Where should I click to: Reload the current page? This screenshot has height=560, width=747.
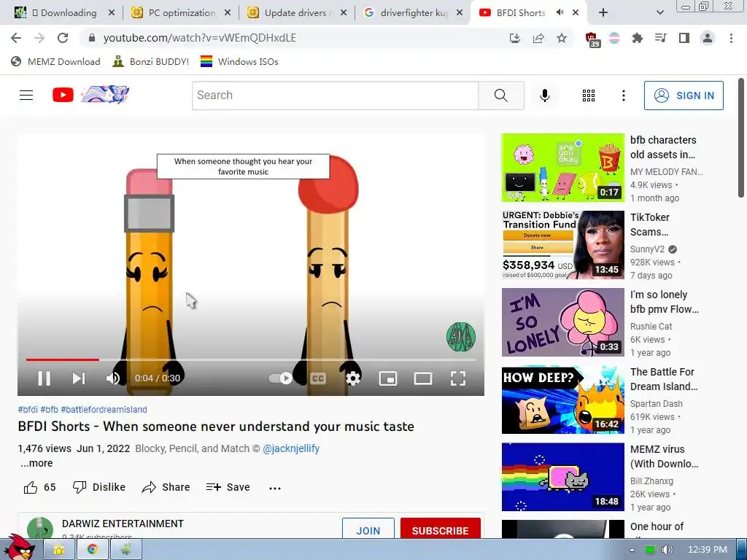(63, 38)
